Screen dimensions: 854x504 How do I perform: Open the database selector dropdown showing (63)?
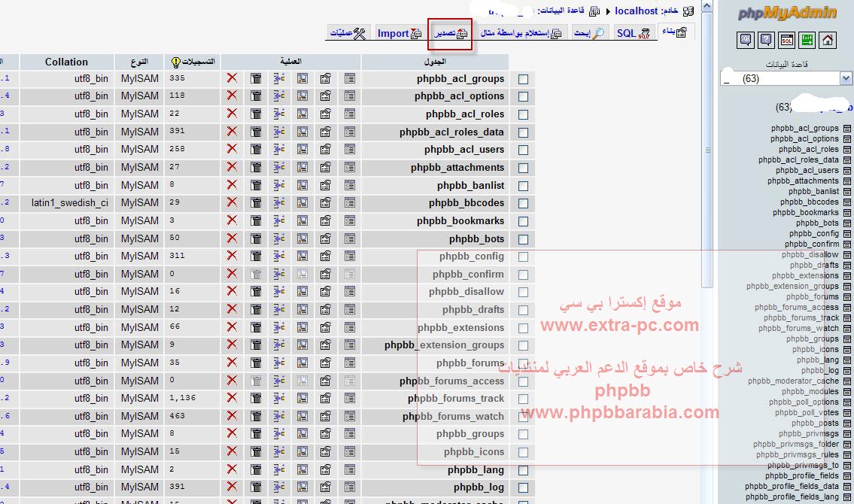point(786,78)
